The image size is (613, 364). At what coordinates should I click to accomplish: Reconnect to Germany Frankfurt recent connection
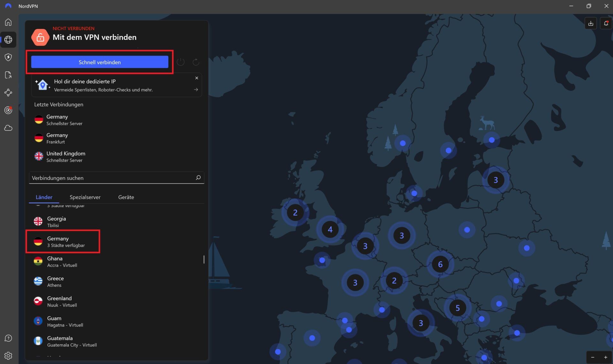117,138
